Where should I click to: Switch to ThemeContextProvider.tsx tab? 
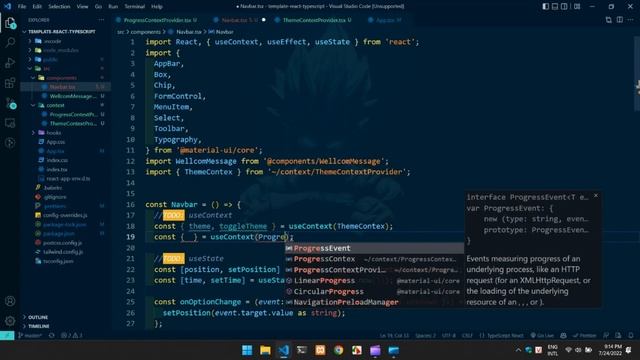[313, 20]
